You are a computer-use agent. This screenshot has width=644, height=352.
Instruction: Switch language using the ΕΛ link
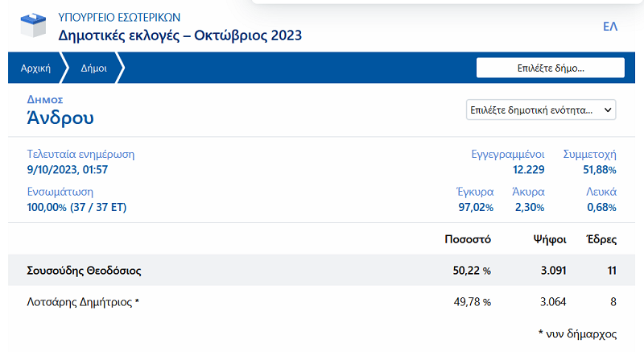[609, 27]
